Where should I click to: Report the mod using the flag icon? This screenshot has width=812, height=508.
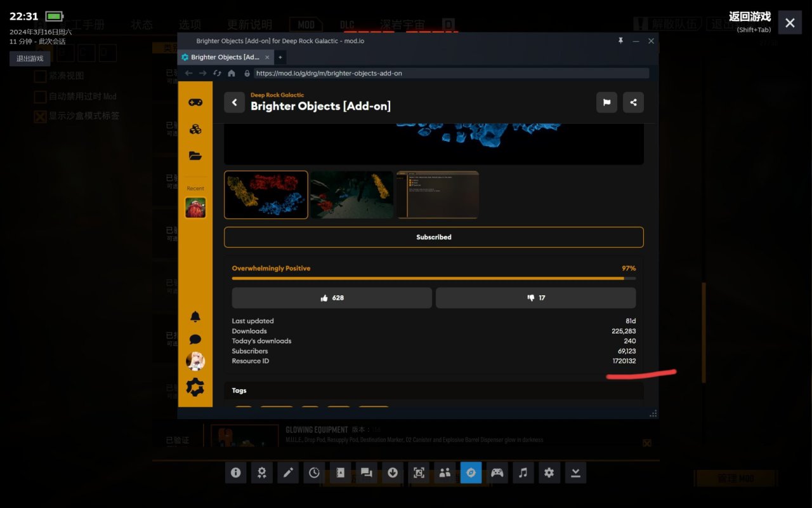pyautogui.click(x=606, y=102)
